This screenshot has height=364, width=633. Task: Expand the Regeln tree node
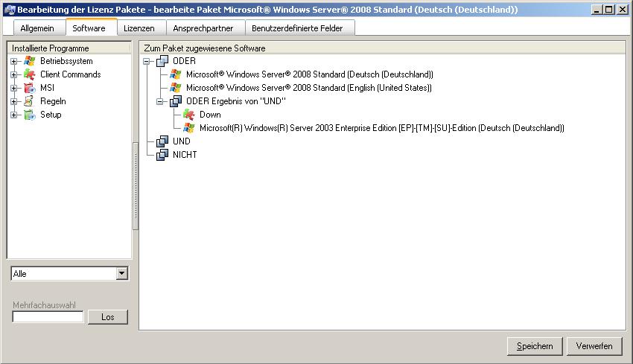click(14, 101)
